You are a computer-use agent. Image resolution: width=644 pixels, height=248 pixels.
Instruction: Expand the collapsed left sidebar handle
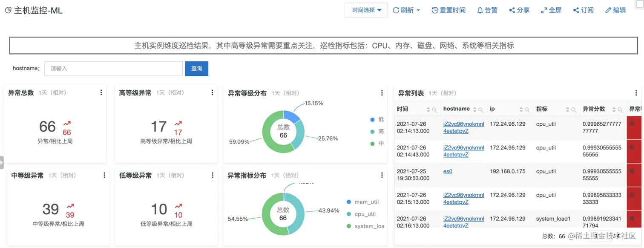coord(2,162)
